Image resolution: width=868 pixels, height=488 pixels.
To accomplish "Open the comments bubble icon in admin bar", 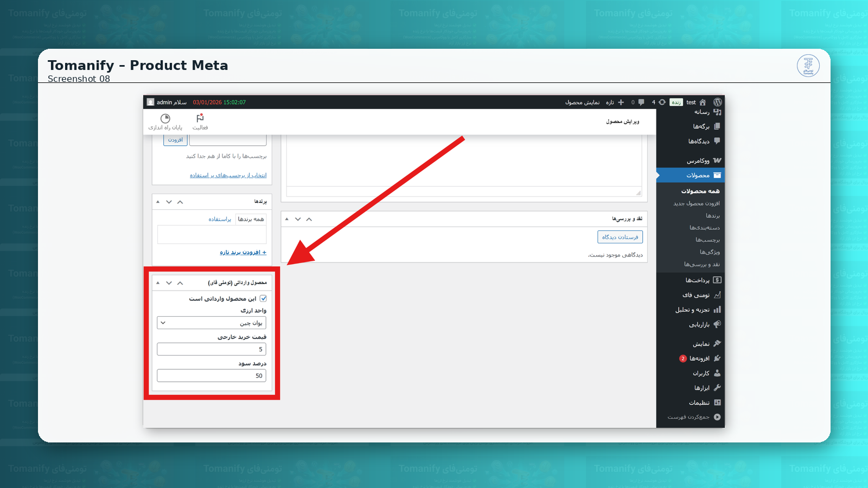I will [x=641, y=102].
